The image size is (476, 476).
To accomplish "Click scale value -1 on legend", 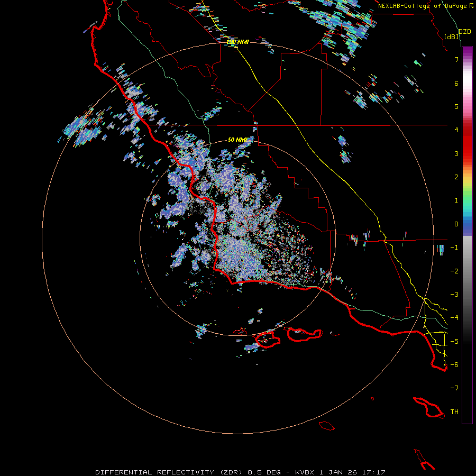I will (454, 248).
